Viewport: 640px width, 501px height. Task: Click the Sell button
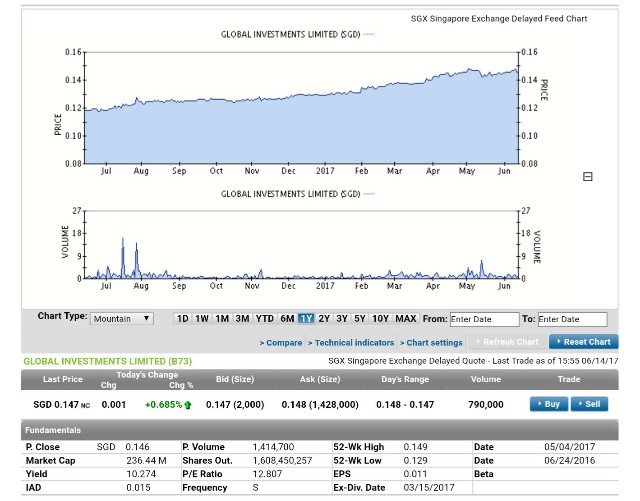pos(590,404)
